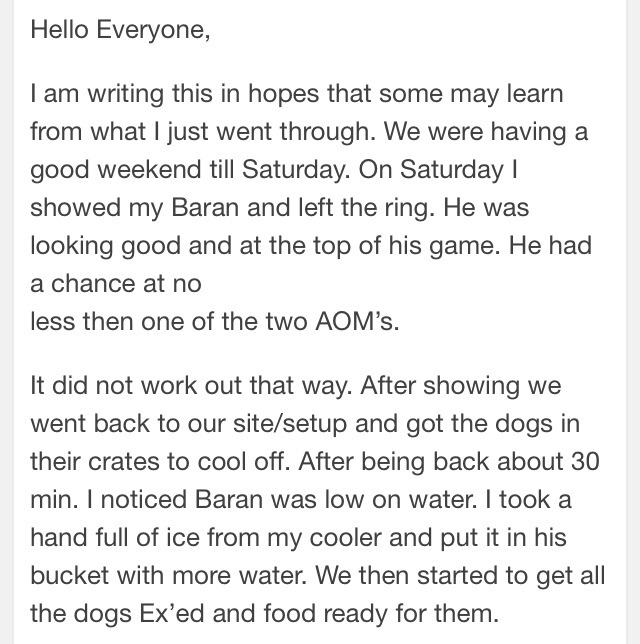Image resolution: width=640 pixels, height=644 pixels.
Task: Click the phrase "a chance at no"
Action: coord(115,284)
